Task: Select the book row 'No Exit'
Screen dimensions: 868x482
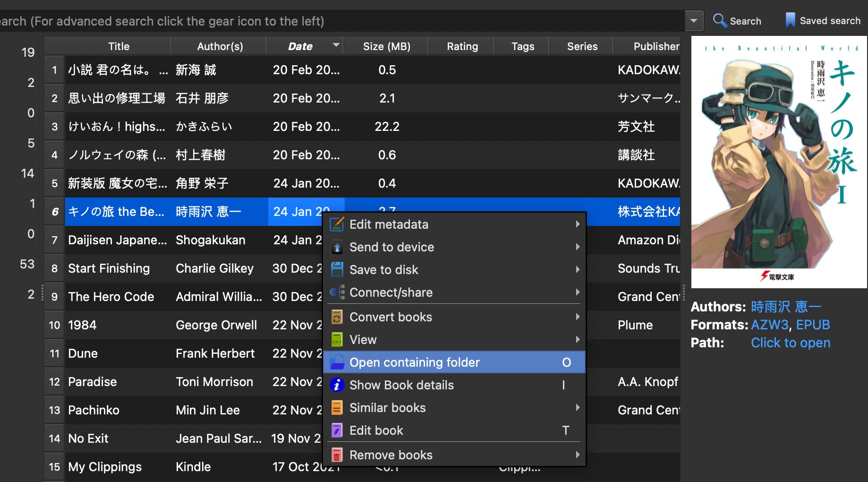Action: [184, 439]
